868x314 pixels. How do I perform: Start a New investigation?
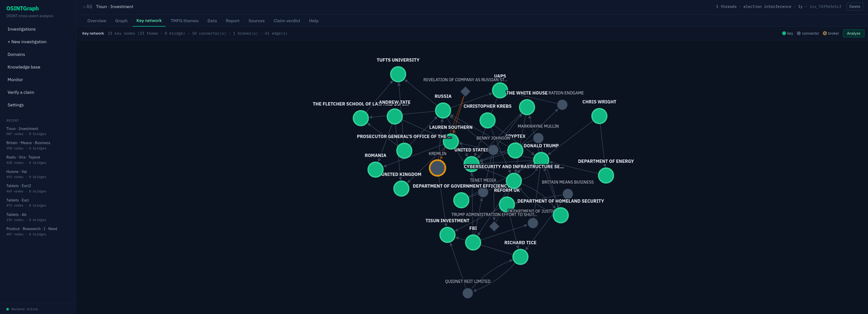point(38,42)
